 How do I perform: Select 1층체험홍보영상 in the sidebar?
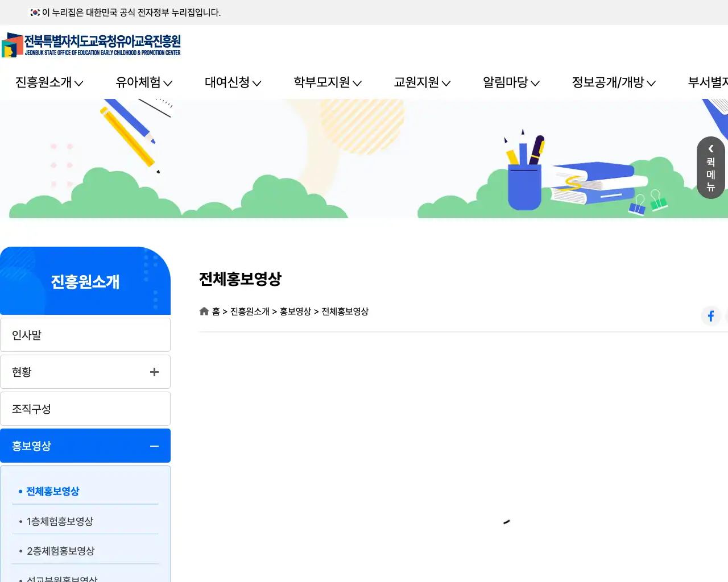click(x=60, y=521)
